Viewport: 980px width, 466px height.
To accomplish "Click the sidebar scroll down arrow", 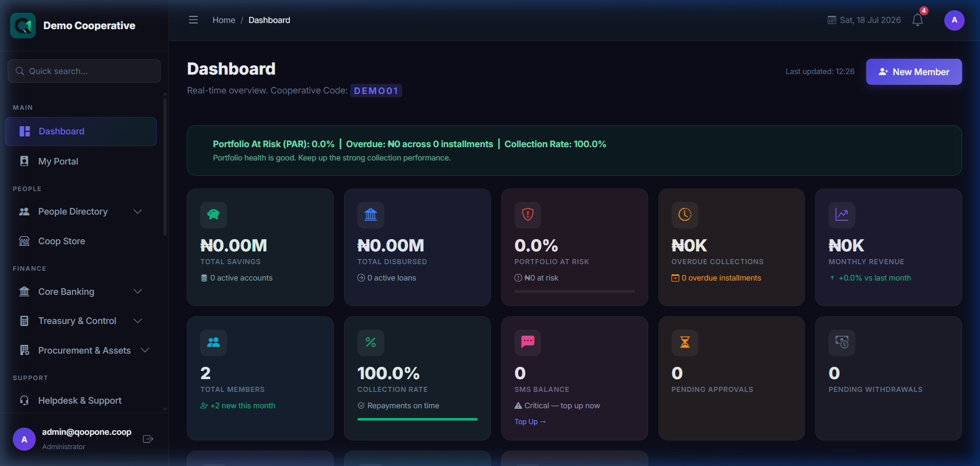I will pos(165,409).
